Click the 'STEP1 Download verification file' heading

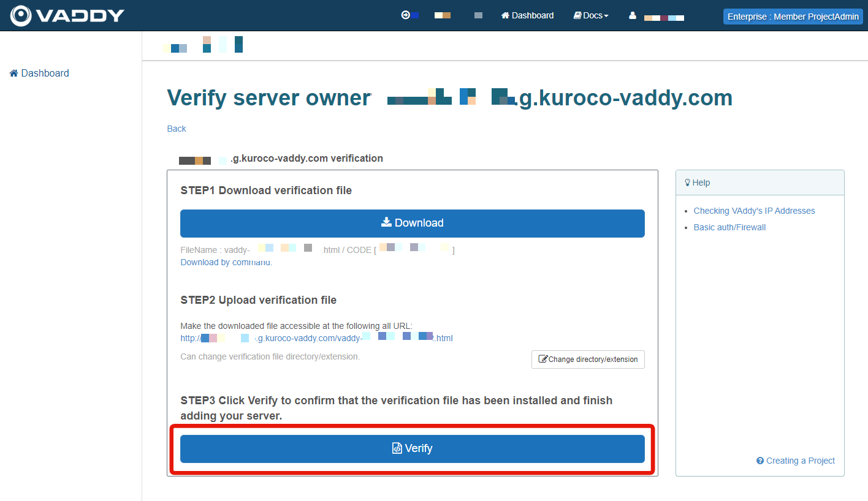266,190
